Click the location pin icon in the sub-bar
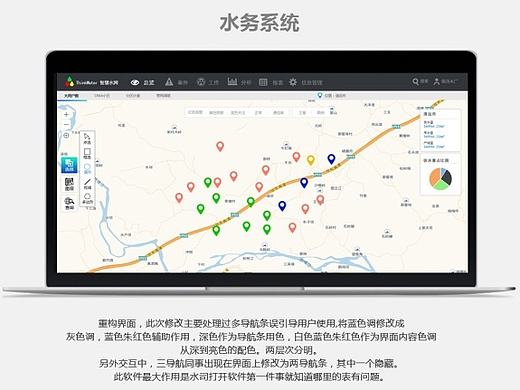This screenshot has height=390, width=520. 320,95
